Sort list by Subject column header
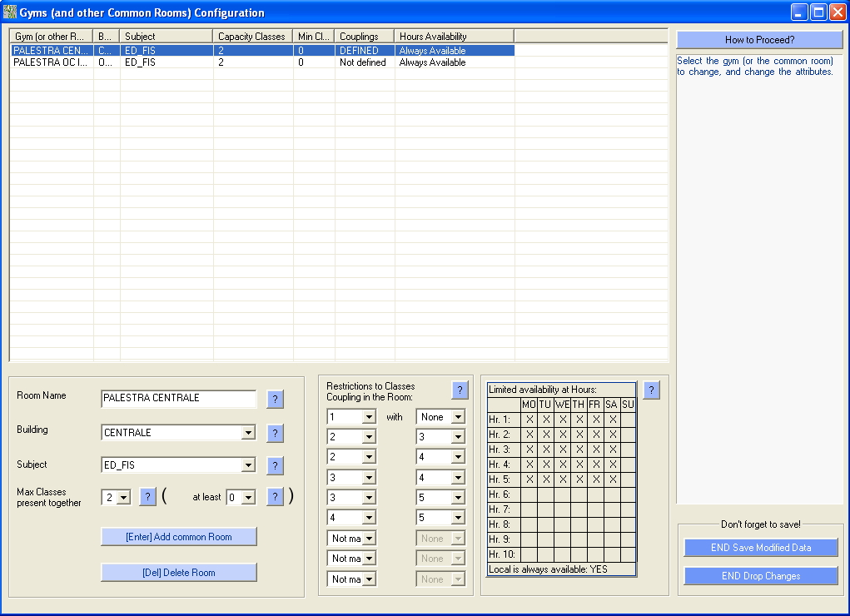850x616 pixels. click(x=167, y=37)
